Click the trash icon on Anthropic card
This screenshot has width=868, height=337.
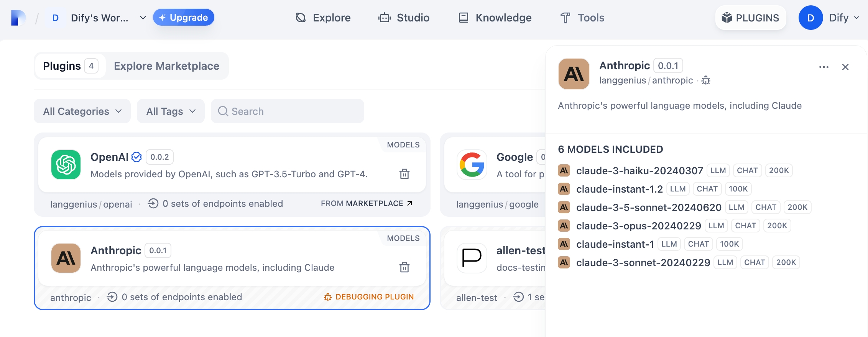click(404, 267)
